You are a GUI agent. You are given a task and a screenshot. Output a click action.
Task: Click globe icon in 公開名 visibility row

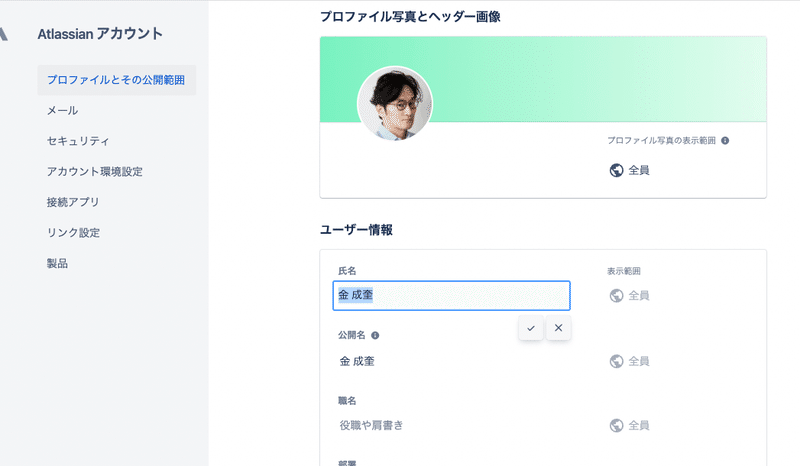pos(616,361)
